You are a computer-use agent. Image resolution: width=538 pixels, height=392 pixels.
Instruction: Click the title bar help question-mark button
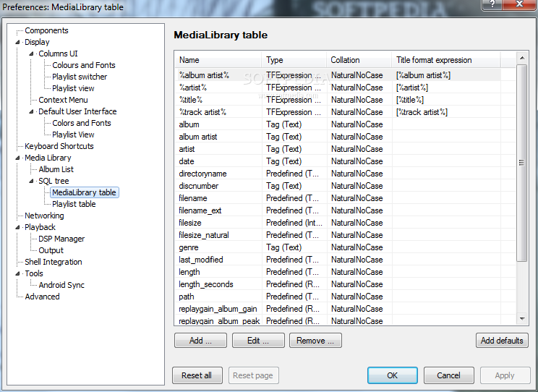tap(492, 5)
